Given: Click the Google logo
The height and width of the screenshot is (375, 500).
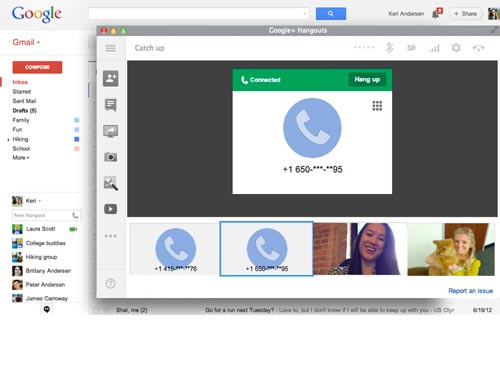Looking at the screenshot, I should pos(36,14).
